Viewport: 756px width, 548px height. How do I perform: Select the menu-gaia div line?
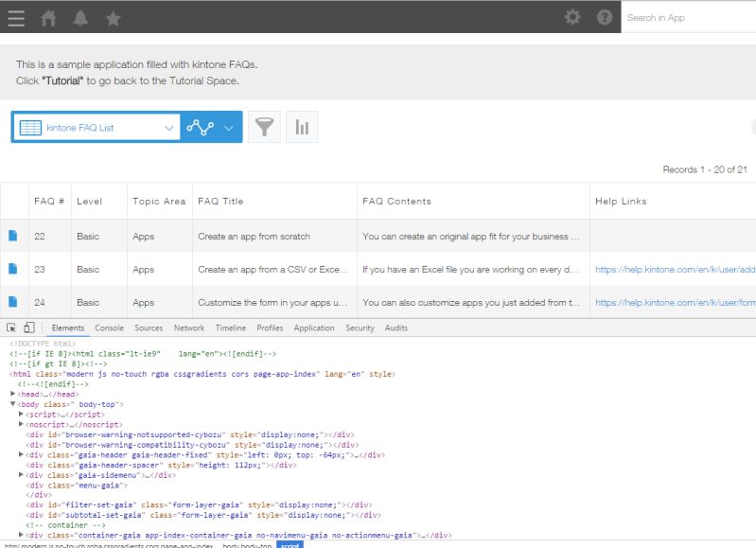click(x=77, y=486)
